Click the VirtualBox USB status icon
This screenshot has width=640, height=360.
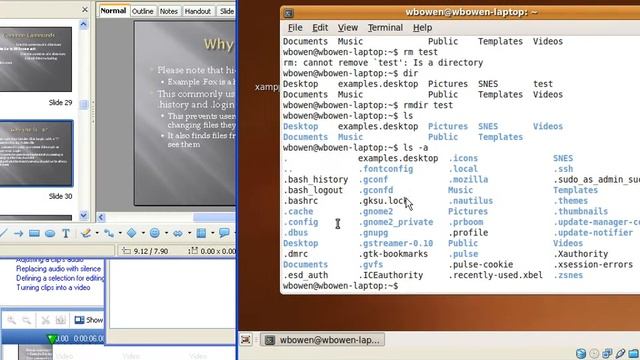620,353
